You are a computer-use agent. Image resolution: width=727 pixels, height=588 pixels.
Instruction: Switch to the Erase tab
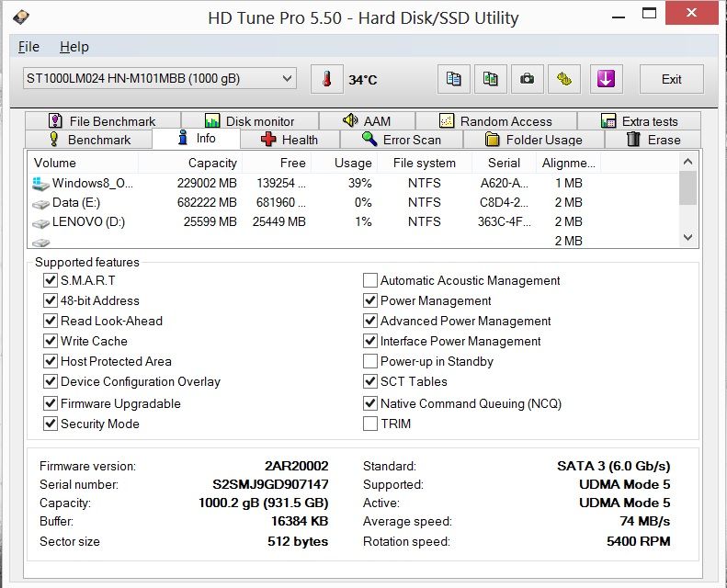(x=653, y=140)
